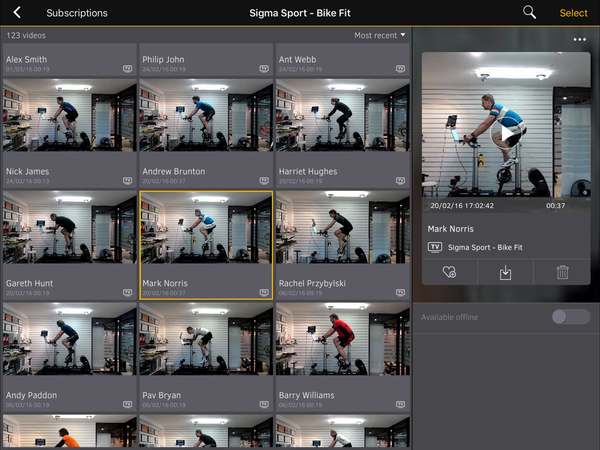Open the Andrew Brunton video thumbnail
Viewport: 600px width, 450px height.
pyautogui.click(x=206, y=115)
